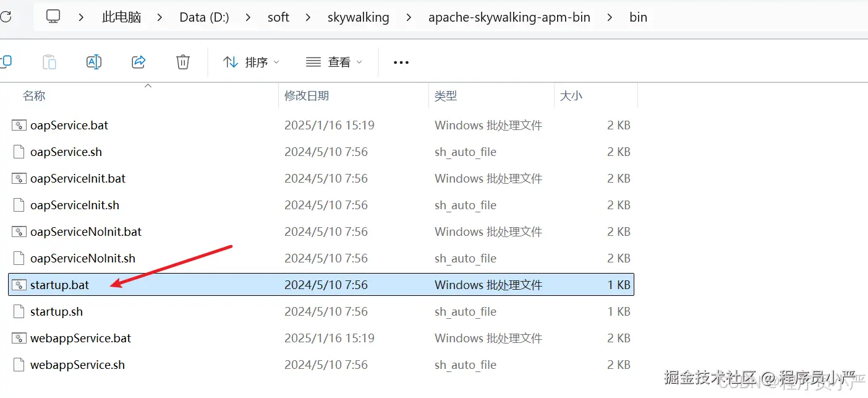Select the webappService.bat file
The width and height of the screenshot is (868, 398).
point(80,338)
